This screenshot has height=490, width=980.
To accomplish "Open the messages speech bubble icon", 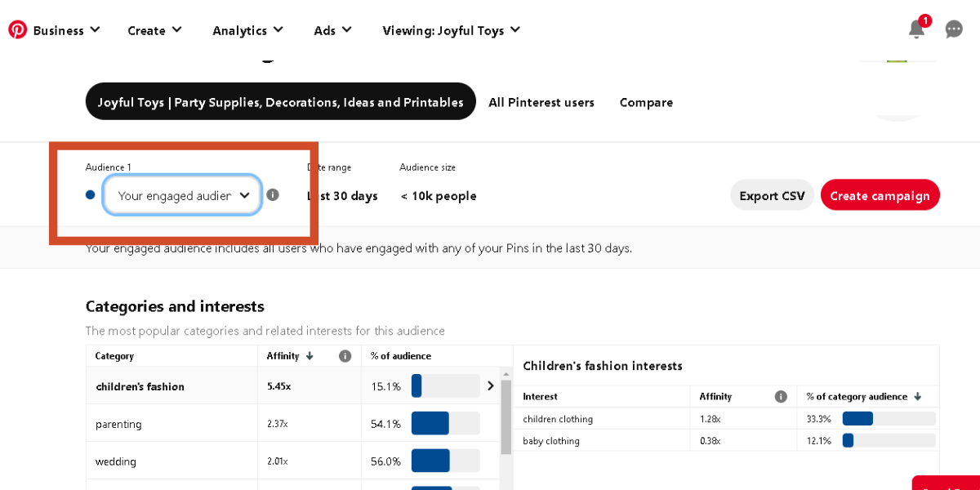I will (954, 29).
